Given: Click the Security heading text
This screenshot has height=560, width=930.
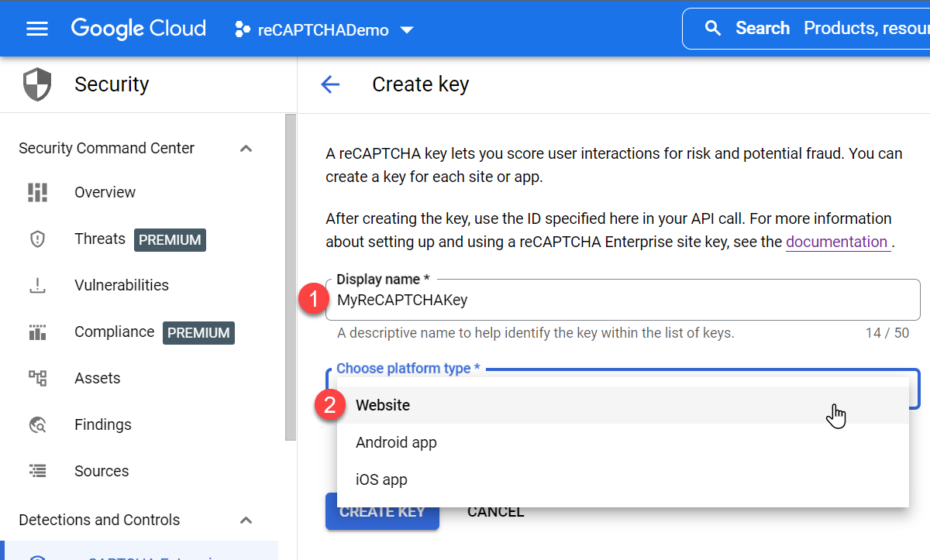Looking at the screenshot, I should coord(112,84).
